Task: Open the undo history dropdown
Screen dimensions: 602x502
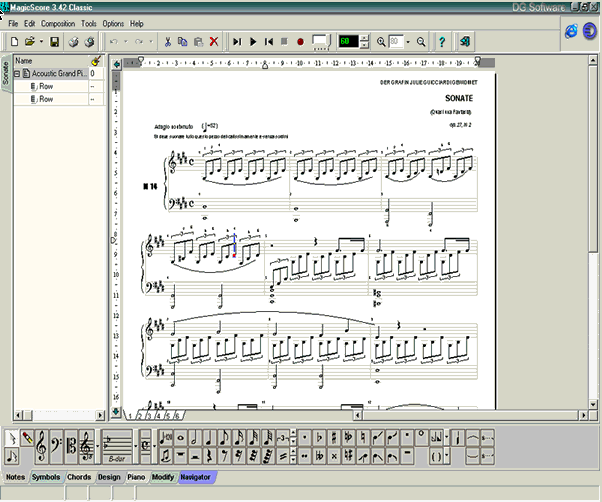Action: point(126,41)
